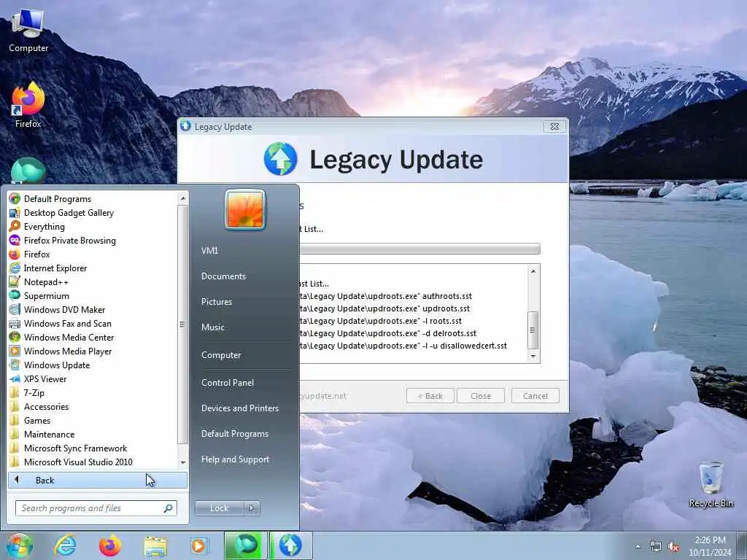The height and width of the screenshot is (560, 747).
Task: Open Pictures from Start menu
Action: pyautogui.click(x=217, y=302)
